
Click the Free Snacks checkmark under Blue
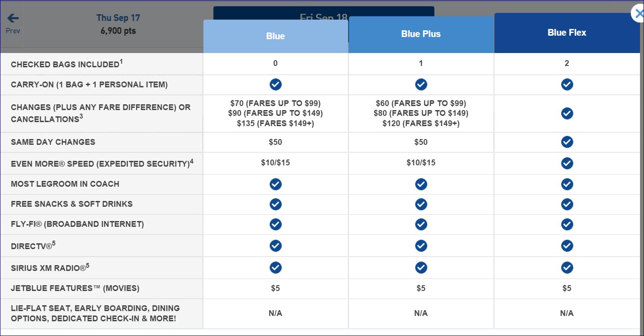pyautogui.click(x=275, y=204)
